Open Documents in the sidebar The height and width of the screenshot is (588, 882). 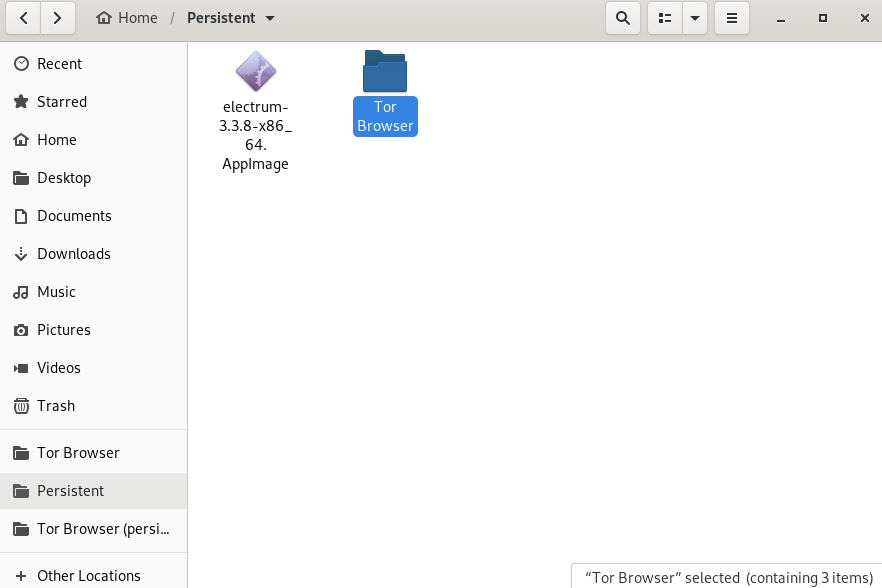coord(93,216)
